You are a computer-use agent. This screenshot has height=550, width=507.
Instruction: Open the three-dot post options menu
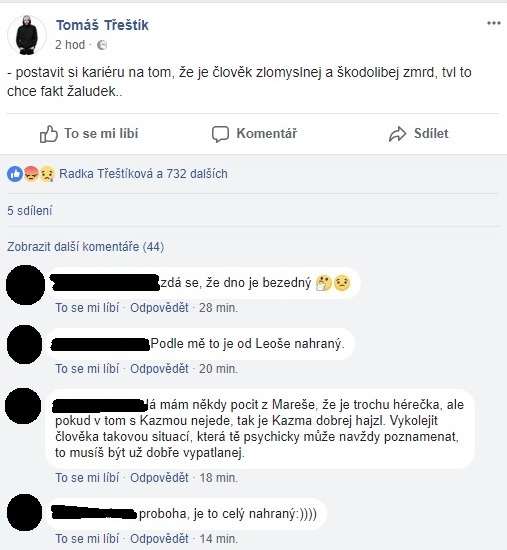[x=494, y=23]
